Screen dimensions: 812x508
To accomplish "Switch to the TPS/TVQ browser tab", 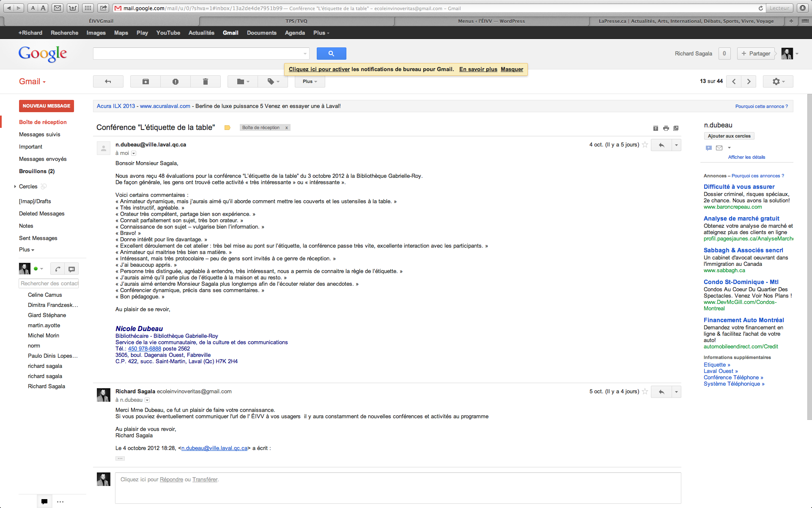I will 296,21.
